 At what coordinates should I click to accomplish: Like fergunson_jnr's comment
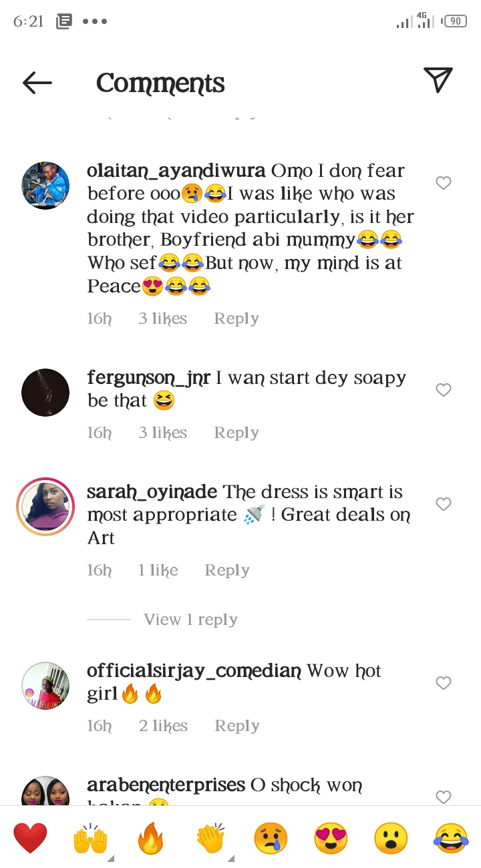(x=444, y=390)
